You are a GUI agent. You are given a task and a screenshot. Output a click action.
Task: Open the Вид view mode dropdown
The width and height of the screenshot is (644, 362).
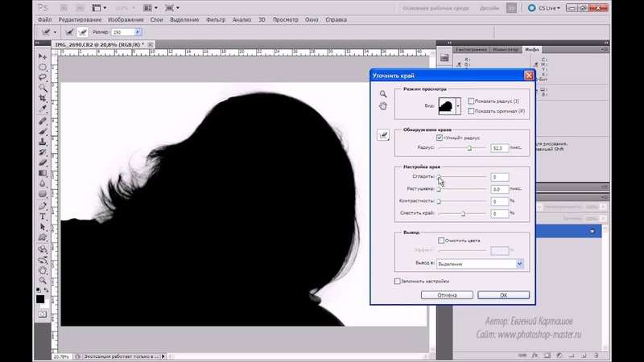coord(458,105)
